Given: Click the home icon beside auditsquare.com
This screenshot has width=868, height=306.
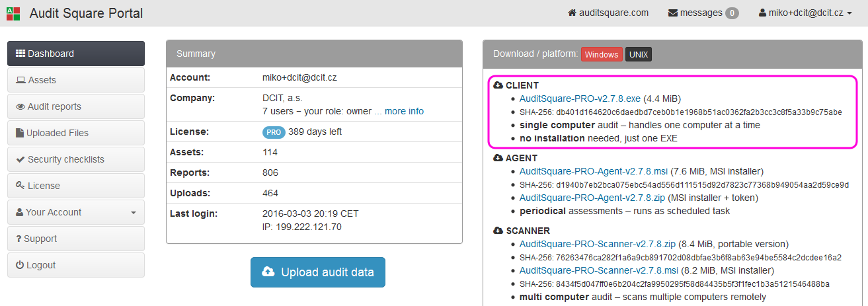Looking at the screenshot, I should [572, 13].
